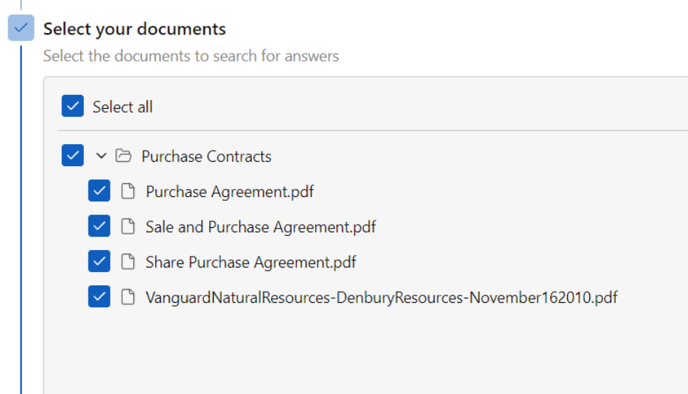Screen dimensions: 688x394
Task: Deselect Sale and Purchase Agreement.pdf checkbox
Action: coord(99,226)
